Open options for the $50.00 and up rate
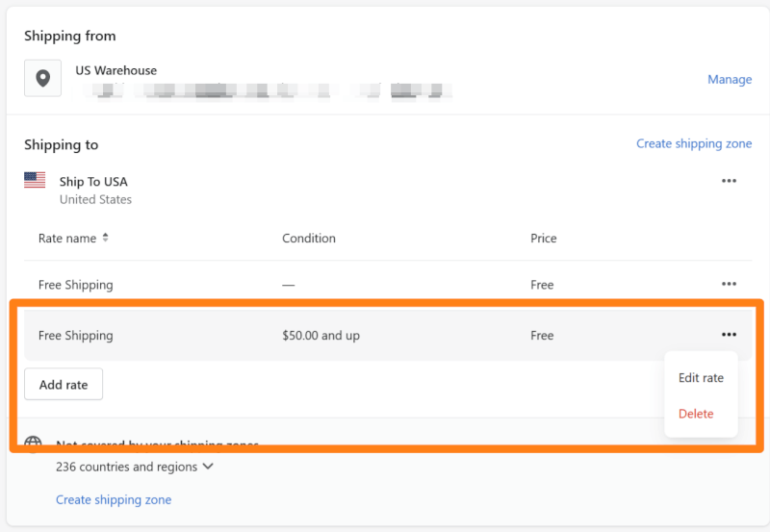 [729, 335]
